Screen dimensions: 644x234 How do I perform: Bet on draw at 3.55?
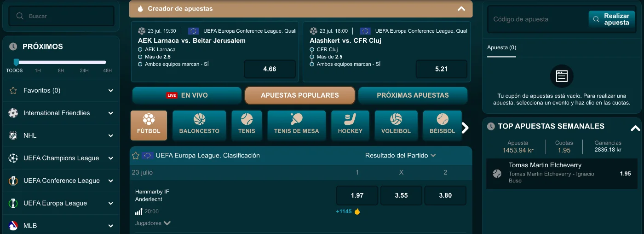pos(401,195)
